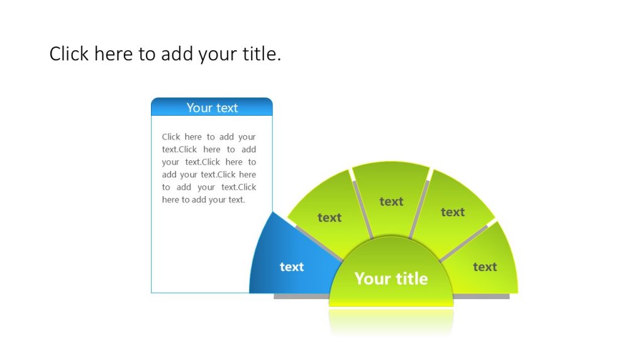The width and height of the screenshot is (644, 362).
Task: Click the first line of the paragraph text
Action: click(209, 136)
